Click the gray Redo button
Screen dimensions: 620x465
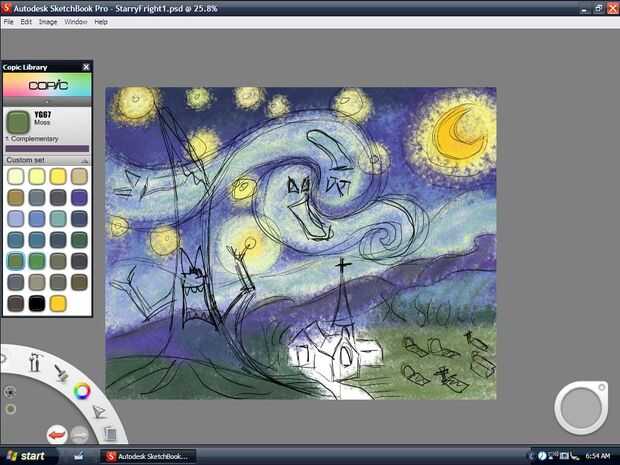pyautogui.click(x=80, y=435)
